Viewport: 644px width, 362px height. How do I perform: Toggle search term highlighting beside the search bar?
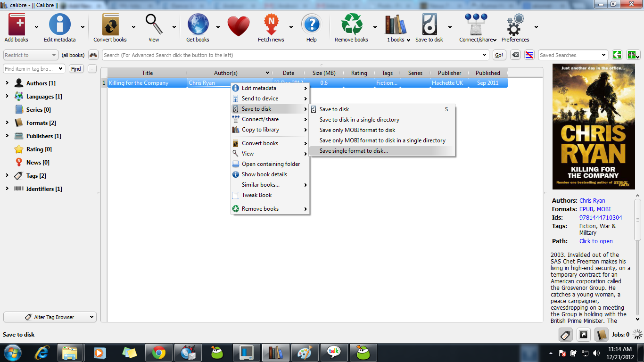(x=529, y=55)
